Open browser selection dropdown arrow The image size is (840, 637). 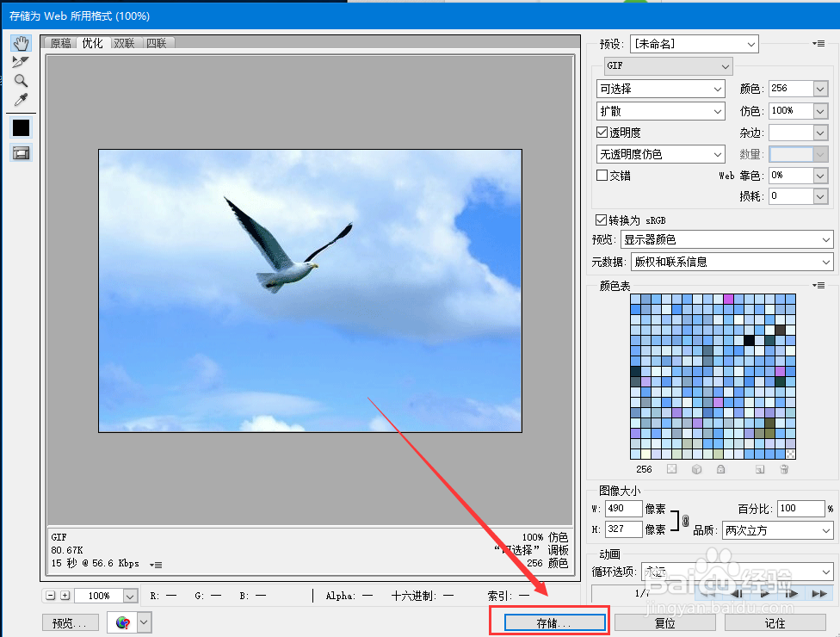144,622
